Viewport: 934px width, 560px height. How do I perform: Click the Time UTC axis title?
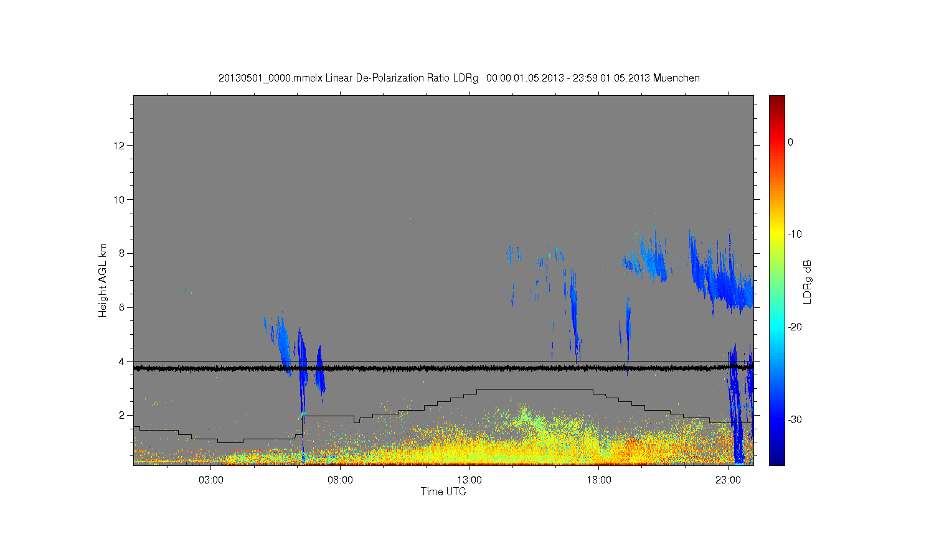[x=443, y=492]
